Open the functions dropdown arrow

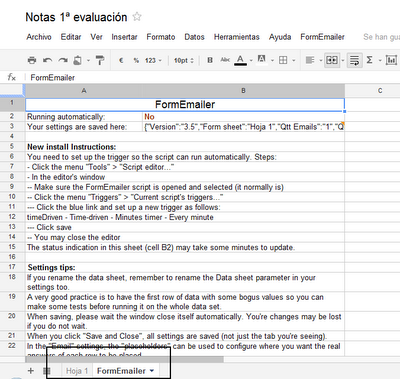(380, 61)
